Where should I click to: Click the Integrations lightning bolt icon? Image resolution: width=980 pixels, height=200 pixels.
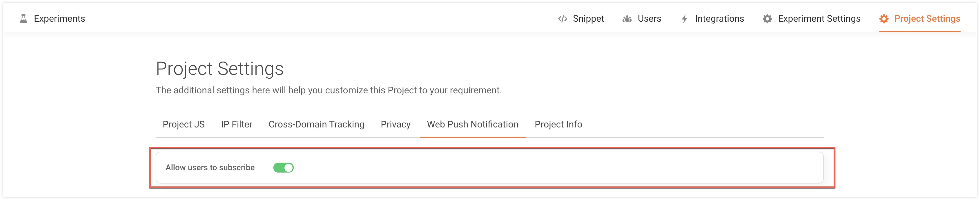pyautogui.click(x=684, y=18)
